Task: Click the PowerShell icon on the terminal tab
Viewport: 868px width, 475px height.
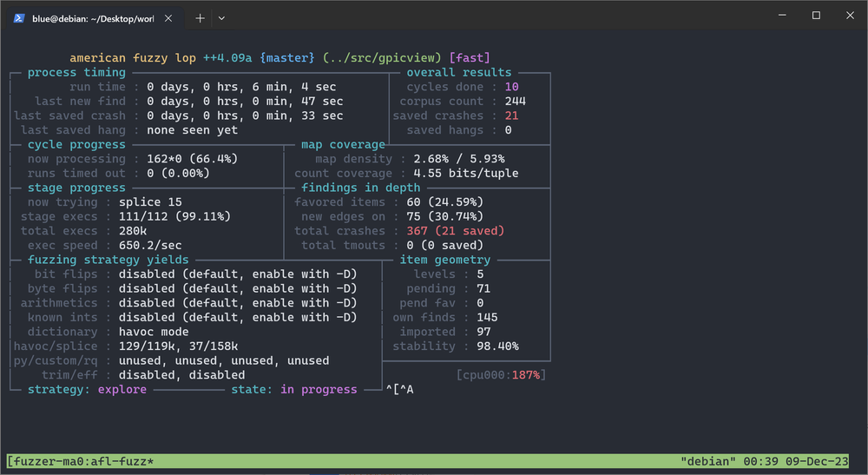Action: tap(17, 17)
